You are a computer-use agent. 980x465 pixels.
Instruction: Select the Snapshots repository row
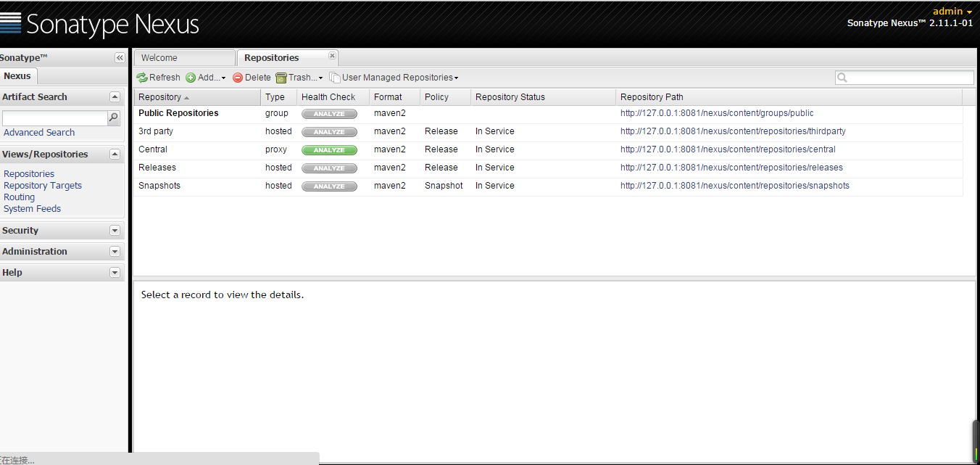click(549, 186)
